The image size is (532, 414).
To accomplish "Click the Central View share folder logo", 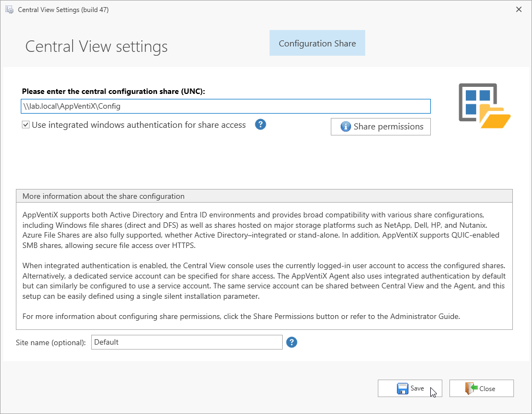I will [484, 106].
